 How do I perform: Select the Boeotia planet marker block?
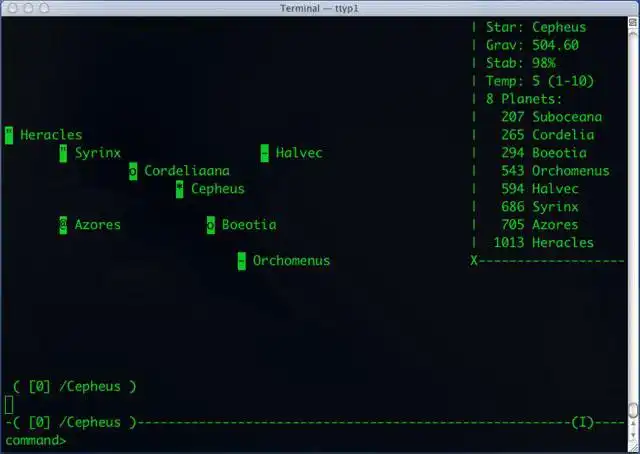pyautogui.click(x=211, y=225)
